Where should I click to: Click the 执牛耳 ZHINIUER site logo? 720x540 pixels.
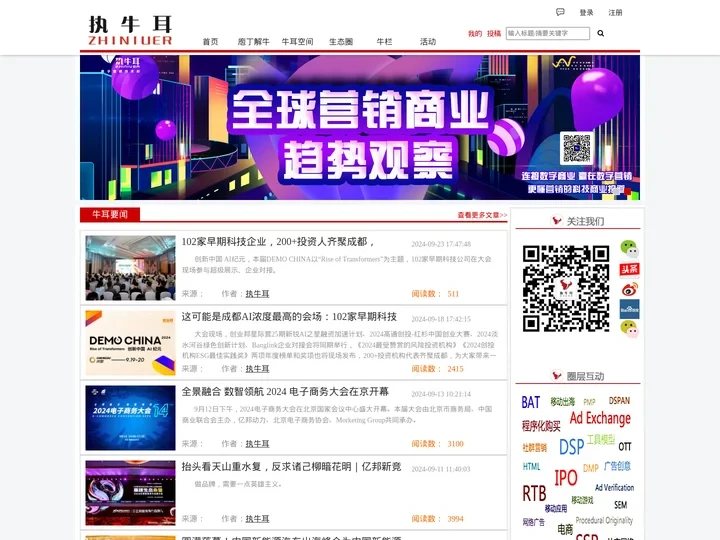(x=130, y=30)
